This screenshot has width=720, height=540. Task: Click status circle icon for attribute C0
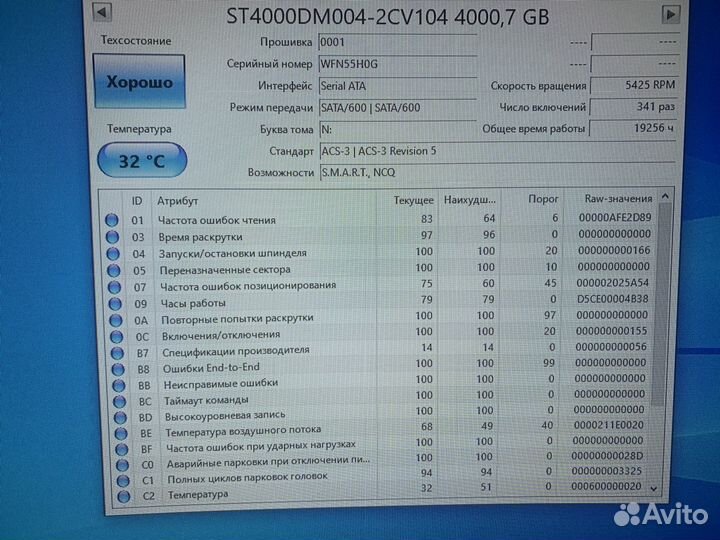pyautogui.click(x=122, y=465)
